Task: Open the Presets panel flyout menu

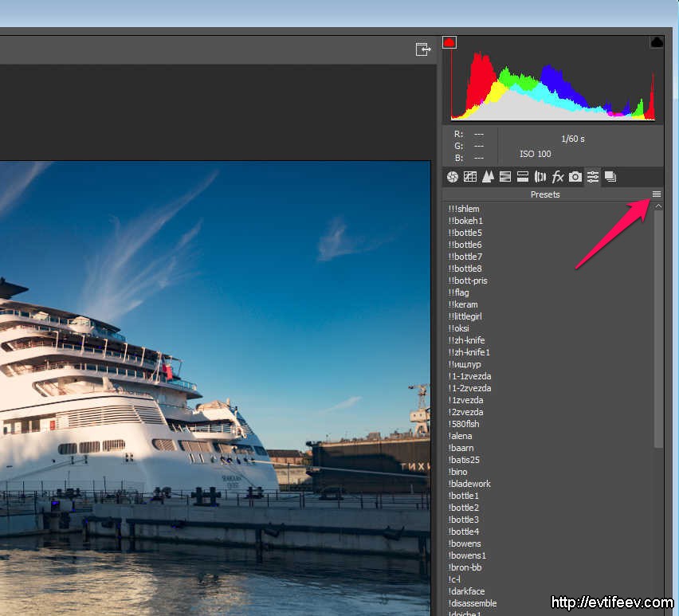Action: 657,194
